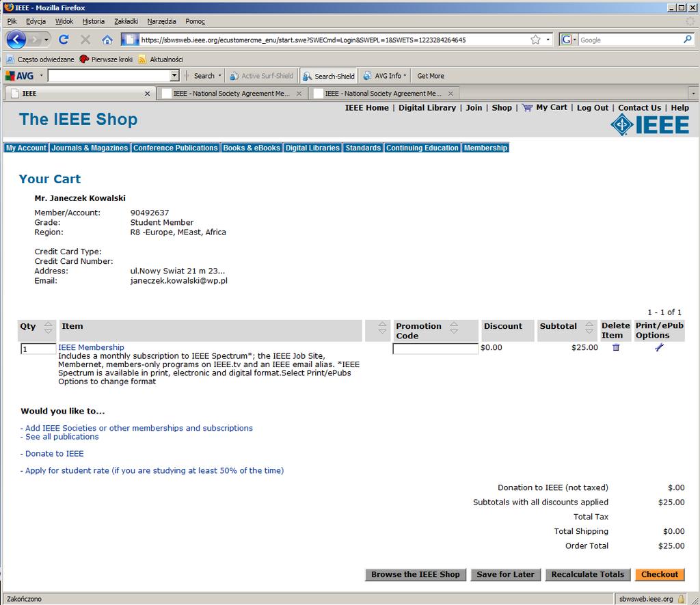
Task: Sort the Item column using arrows
Action: click(382, 327)
